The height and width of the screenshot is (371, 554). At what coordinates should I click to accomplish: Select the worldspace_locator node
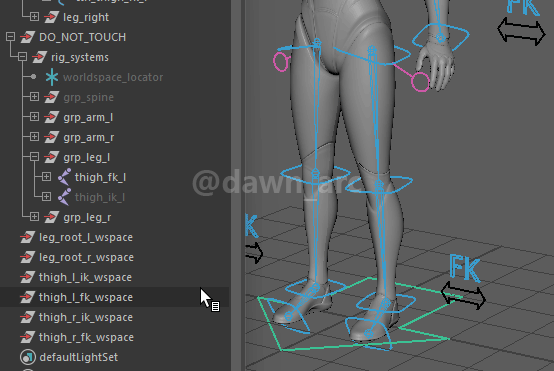click(113, 77)
